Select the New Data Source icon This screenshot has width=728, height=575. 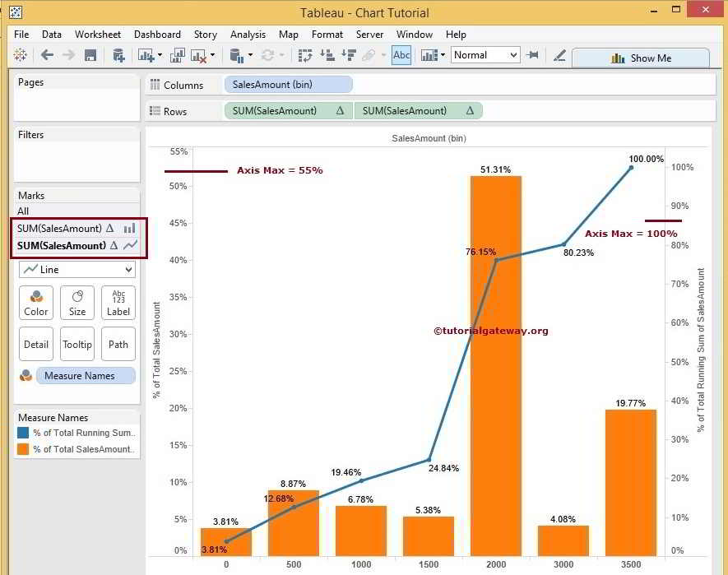120,54
